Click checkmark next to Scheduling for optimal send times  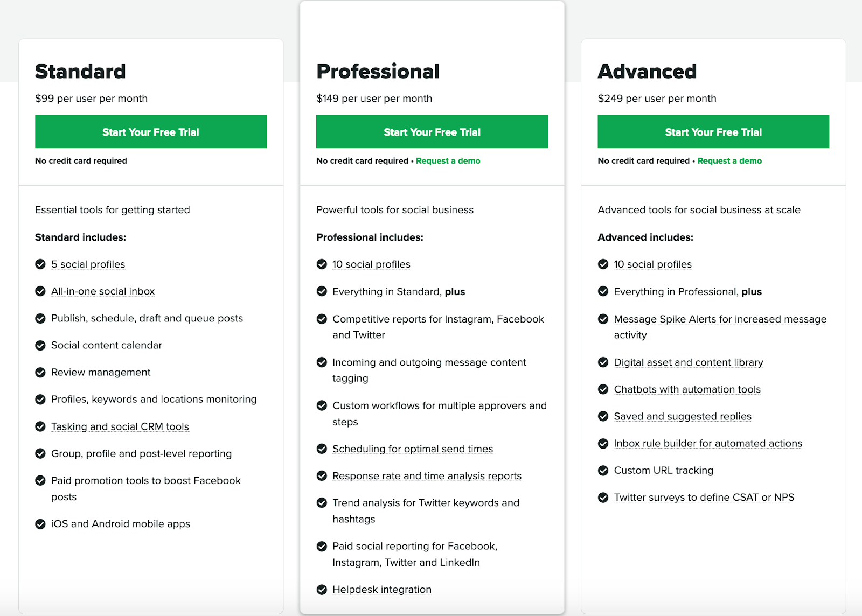point(322,449)
